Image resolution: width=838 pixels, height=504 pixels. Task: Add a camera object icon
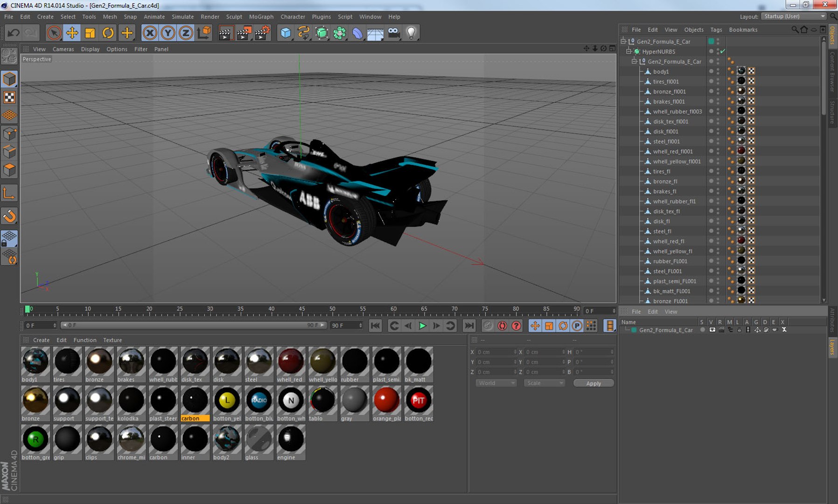click(x=393, y=33)
